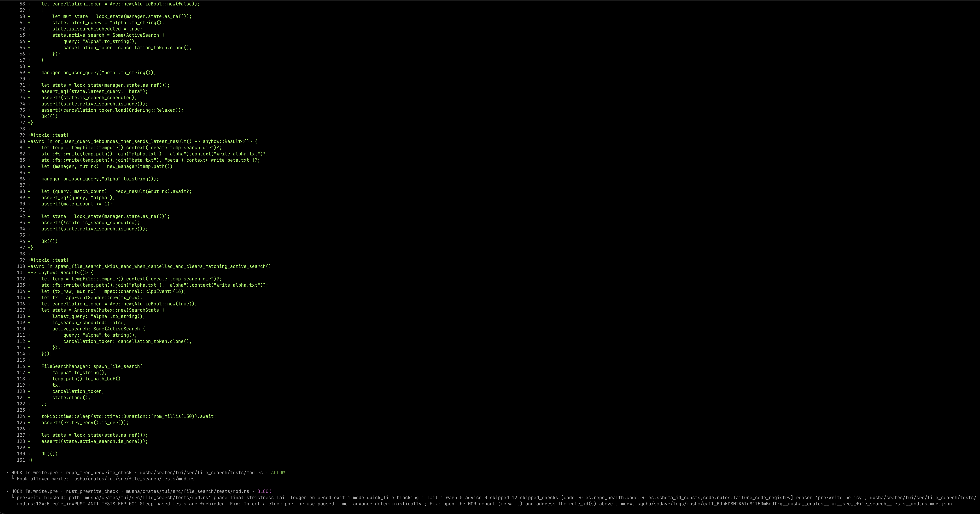Click line number 58 at the top of the diff
Screen dimensions: 980x514
coord(22,4)
